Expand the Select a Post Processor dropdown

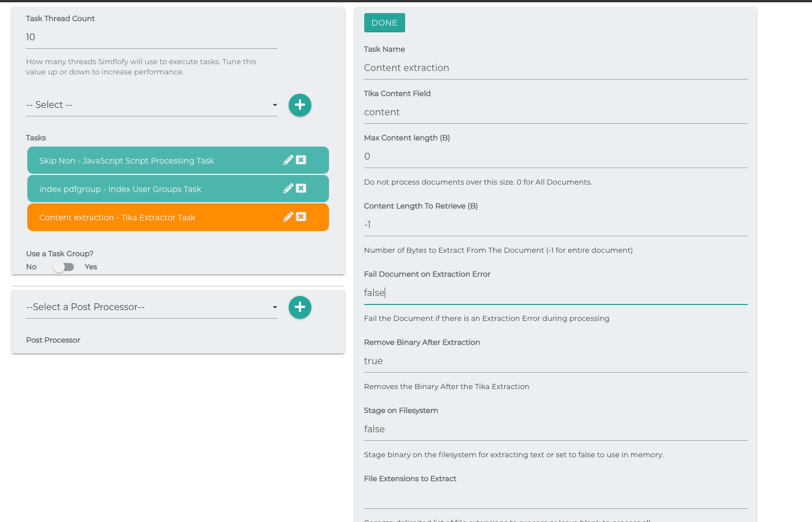[151, 307]
